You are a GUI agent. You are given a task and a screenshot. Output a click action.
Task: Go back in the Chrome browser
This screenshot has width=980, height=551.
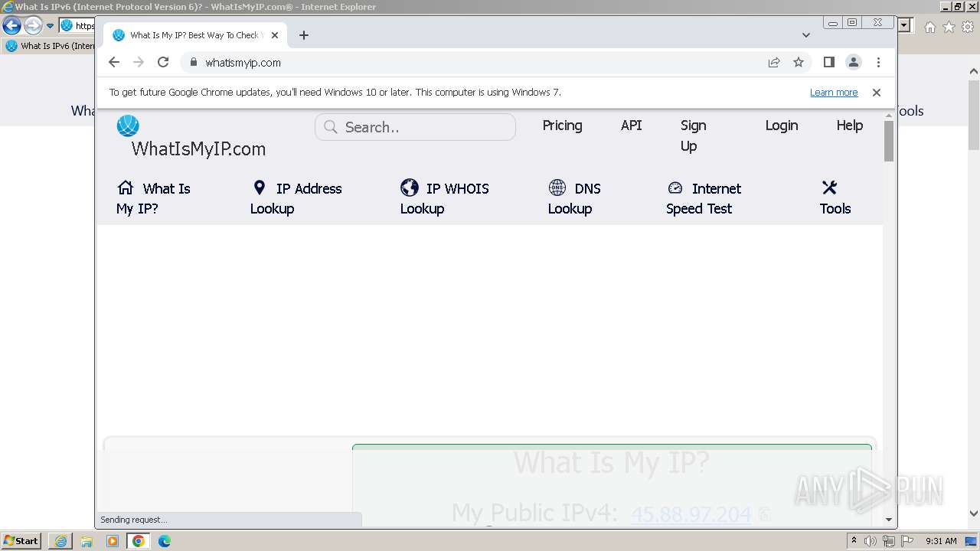(x=114, y=63)
